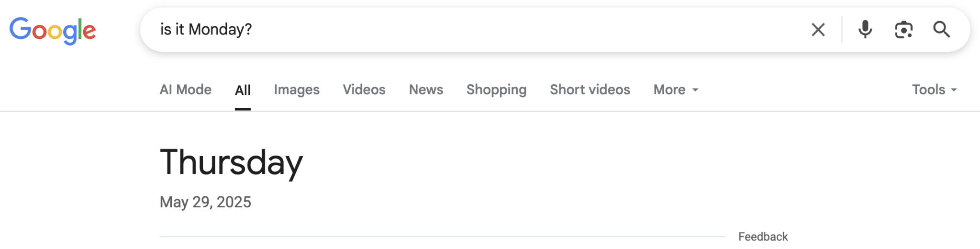980x249 pixels.
Task: Click the caret arrow next to More
Action: pos(695,90)
